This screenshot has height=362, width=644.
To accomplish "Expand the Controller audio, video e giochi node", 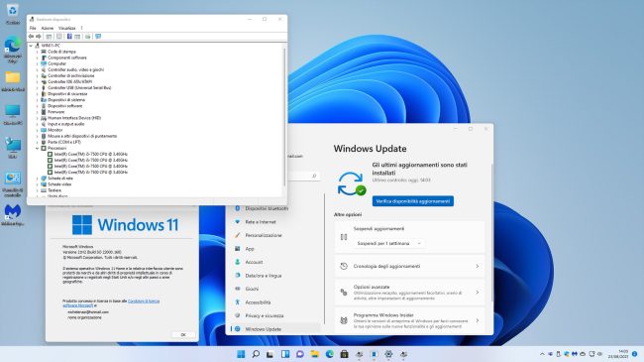I will [37, 70].
